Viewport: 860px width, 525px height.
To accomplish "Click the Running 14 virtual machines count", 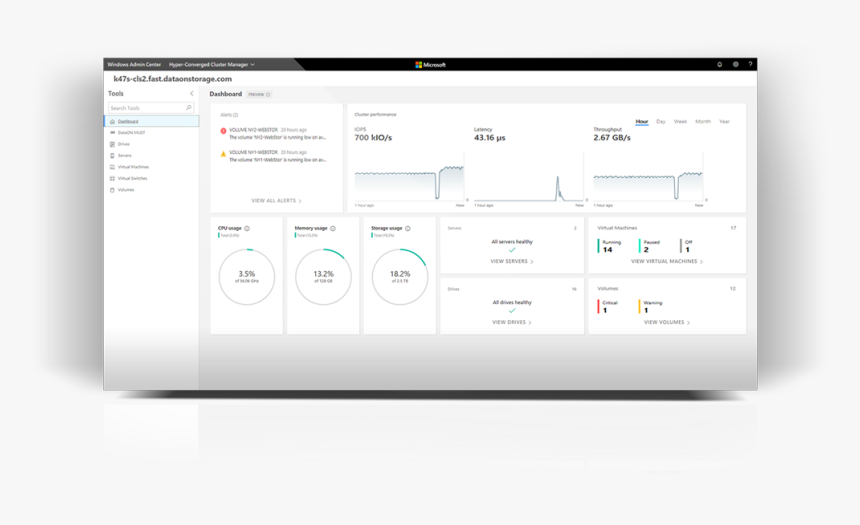I will click(x=609, y=246).
